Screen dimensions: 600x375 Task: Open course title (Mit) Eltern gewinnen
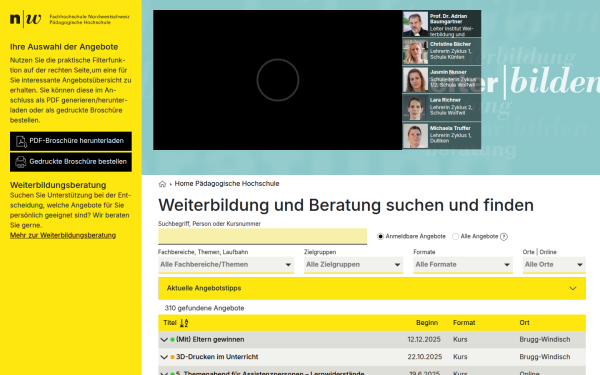coord(210,339)
